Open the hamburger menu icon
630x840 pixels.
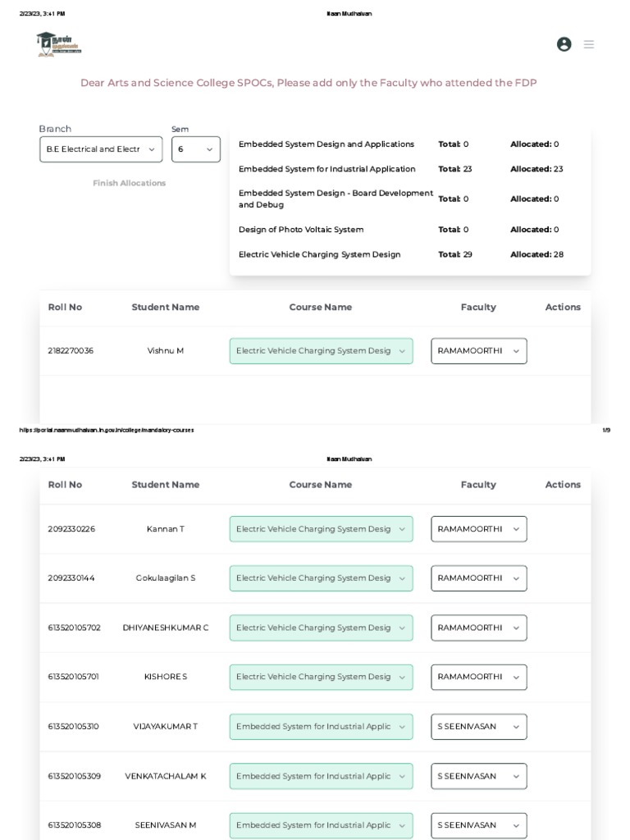pos(589,44)
